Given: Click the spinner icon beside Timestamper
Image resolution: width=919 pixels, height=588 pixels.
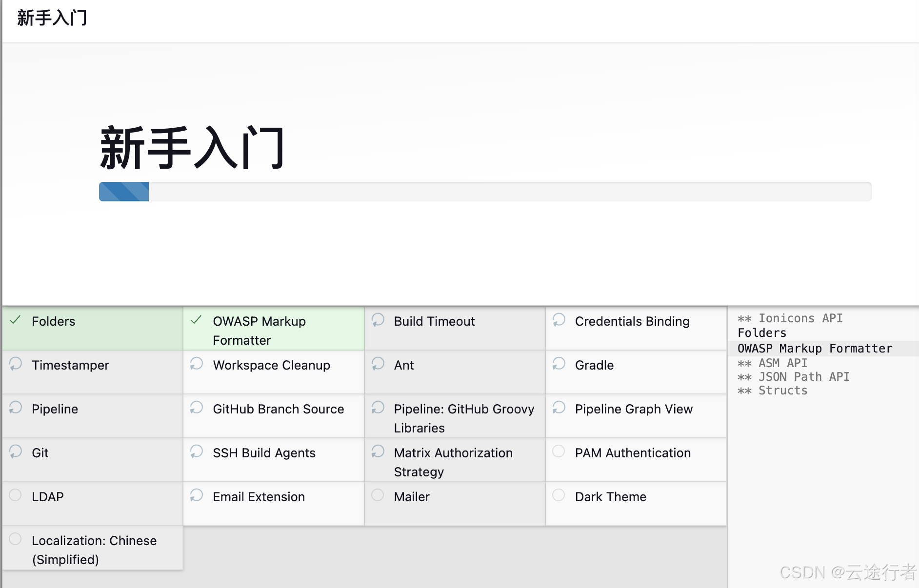Looking at the screenshot, I should point(16,364).
